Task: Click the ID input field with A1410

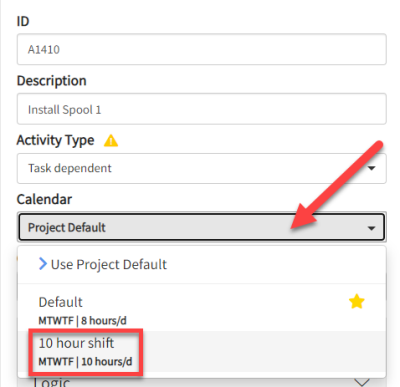Action: (x=202, y=49)
